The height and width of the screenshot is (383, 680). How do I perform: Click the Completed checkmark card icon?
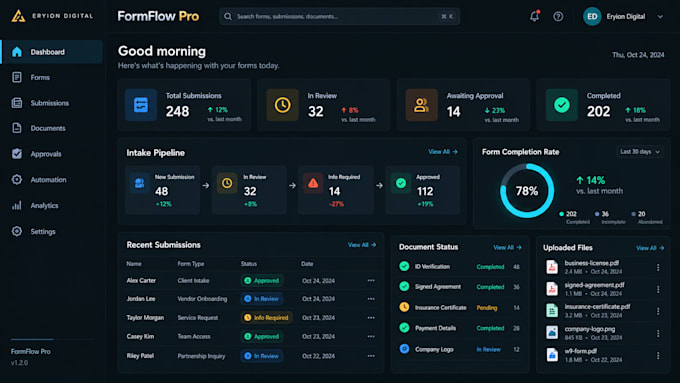click(562, 105)
